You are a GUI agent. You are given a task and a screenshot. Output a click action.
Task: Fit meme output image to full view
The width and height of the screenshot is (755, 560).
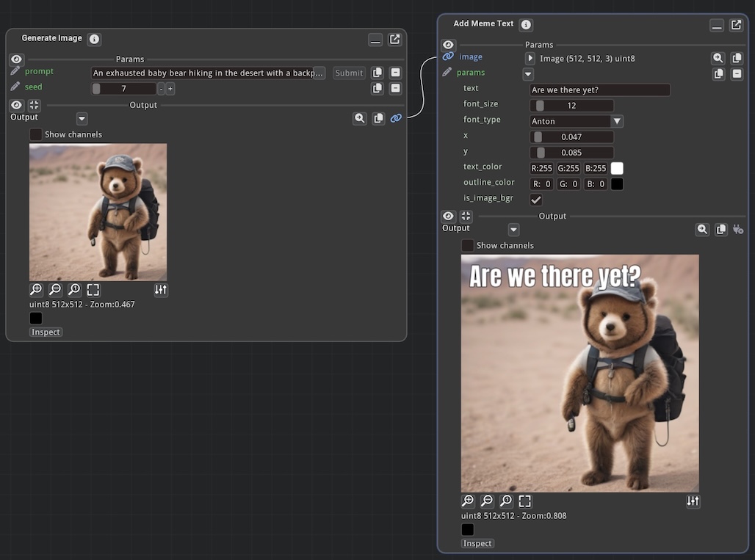pyautogui.click(x=525, y=501)
